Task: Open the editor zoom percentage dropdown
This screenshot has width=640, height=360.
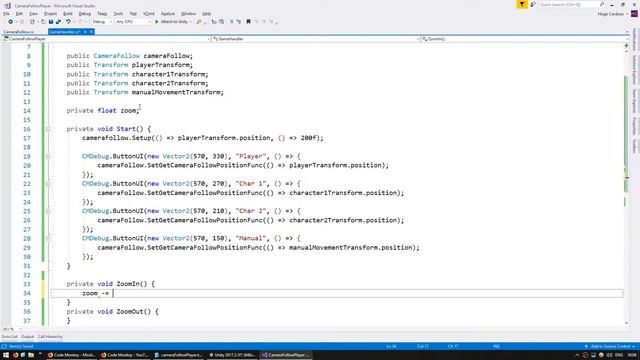Action: (x=12, y=329)
